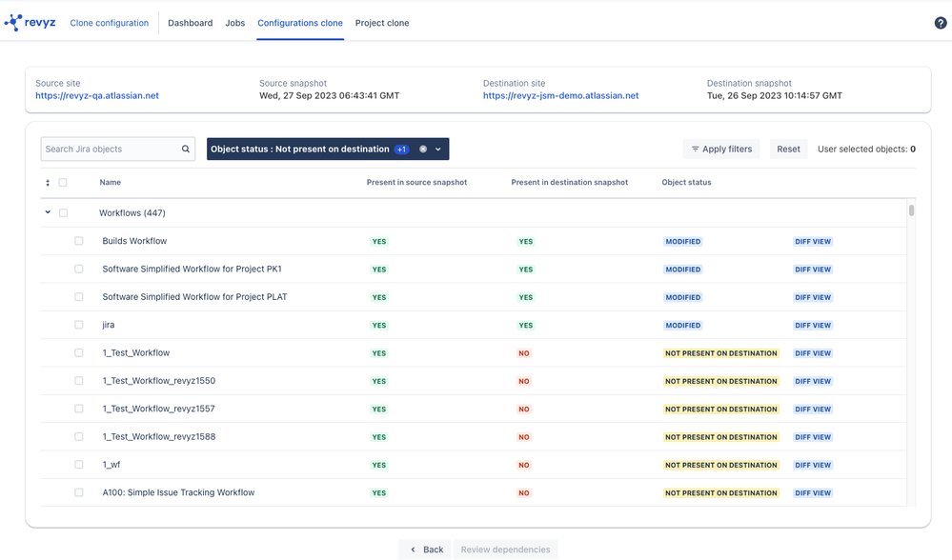Collapse the Workflows (447) group
Viewport: 952px width, 560px height.
coord(48,212)
